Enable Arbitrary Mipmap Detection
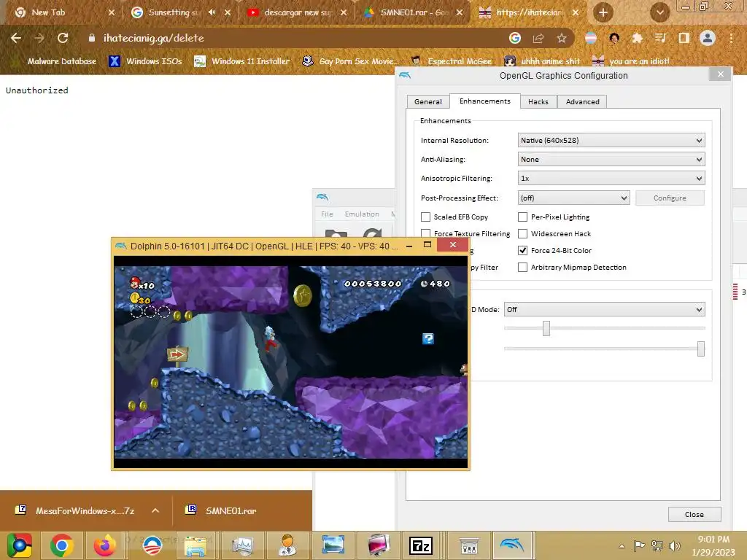 pos(522,267)
